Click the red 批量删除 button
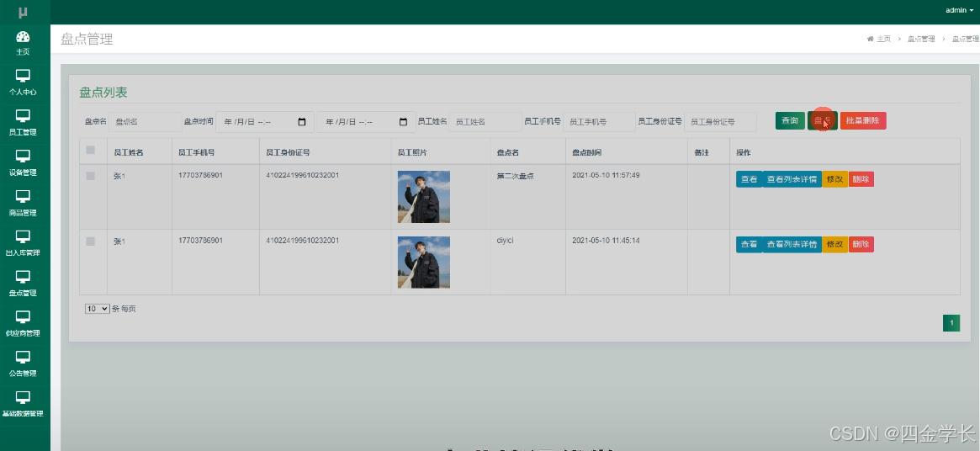 [x=863, y=120]
